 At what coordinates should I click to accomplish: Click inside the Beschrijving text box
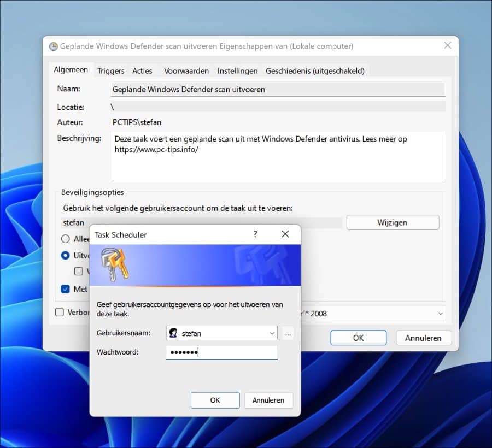[x=278, y=157]
